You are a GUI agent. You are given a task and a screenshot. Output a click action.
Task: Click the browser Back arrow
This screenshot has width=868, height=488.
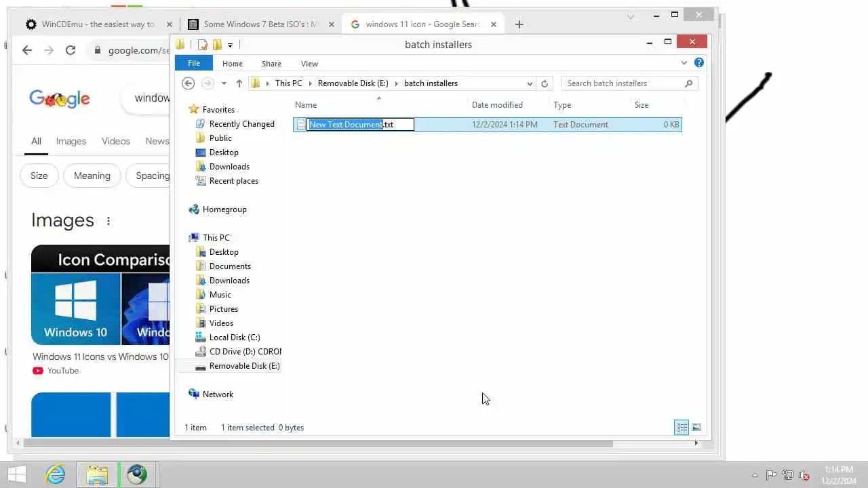[x=27, y=50]
